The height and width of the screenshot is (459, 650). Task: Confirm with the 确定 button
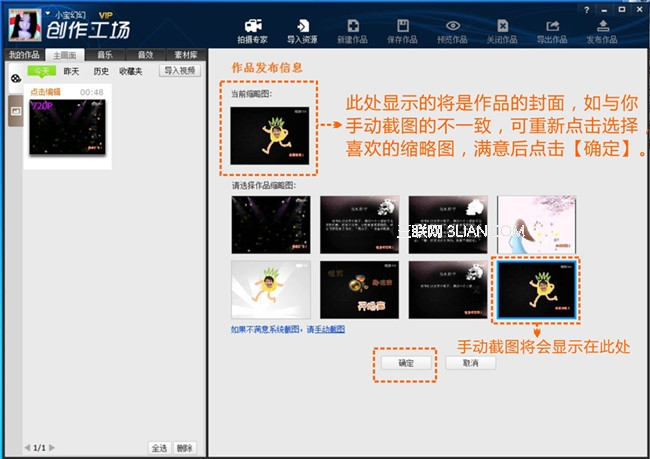pos(406,363)
